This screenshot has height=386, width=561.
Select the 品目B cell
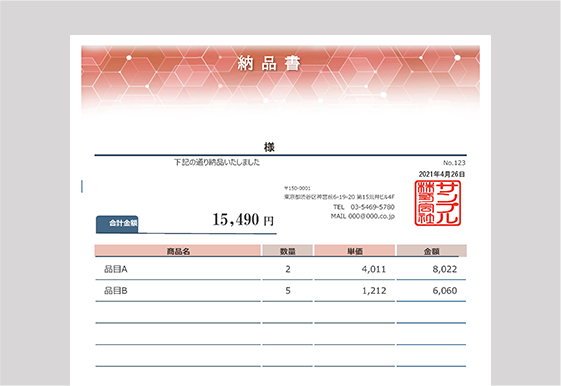coord(116,291)
